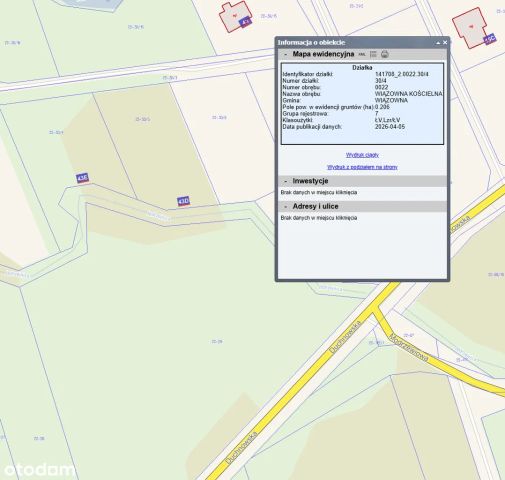Roll up the Informacja o obiekcie panel
The width and height of the screenshot is (505, 480).
438,43
